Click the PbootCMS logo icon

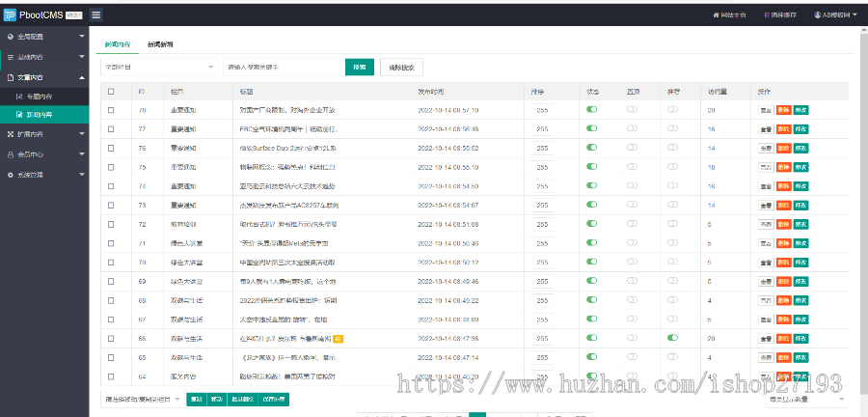(x=9, y=14)
